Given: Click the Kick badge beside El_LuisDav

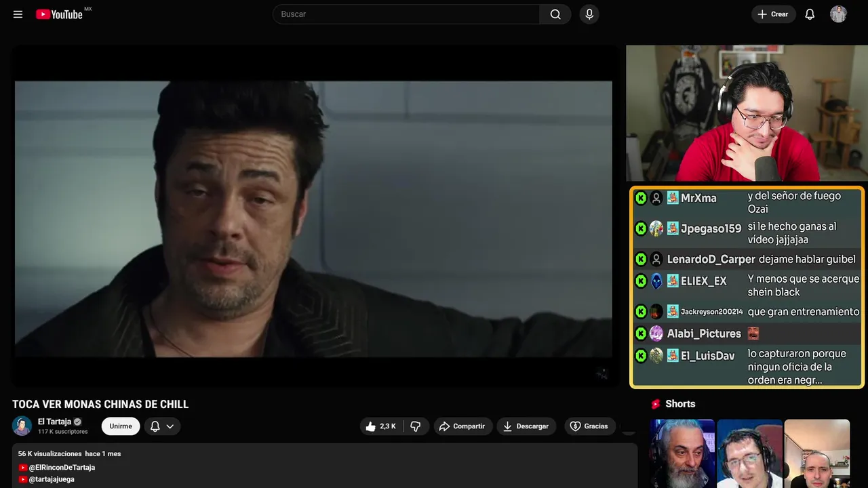Looking at the screenshot, I should pyautogui.click(x=641, y=356).
